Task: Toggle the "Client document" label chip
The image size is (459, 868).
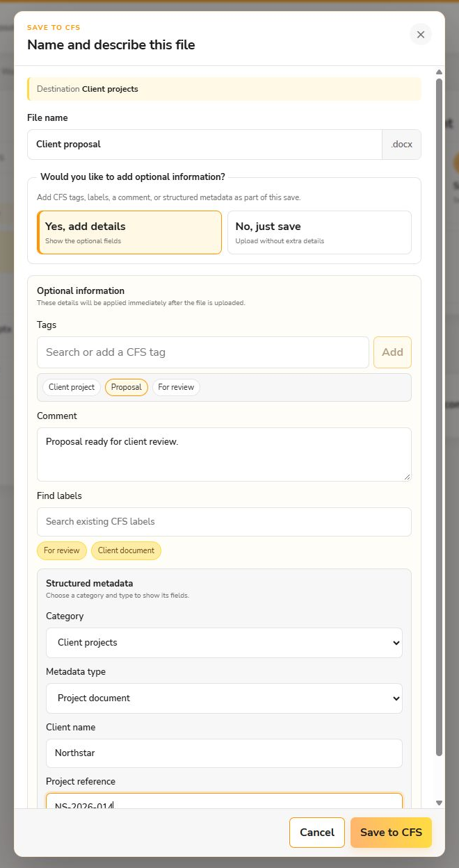Action: click(126, 550)
